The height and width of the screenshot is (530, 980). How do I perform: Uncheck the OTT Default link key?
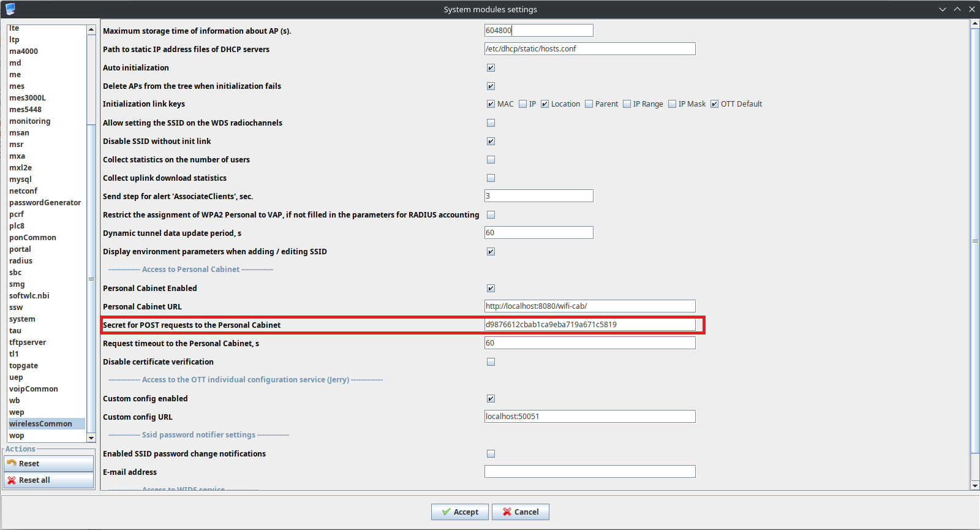pos(714,104)
